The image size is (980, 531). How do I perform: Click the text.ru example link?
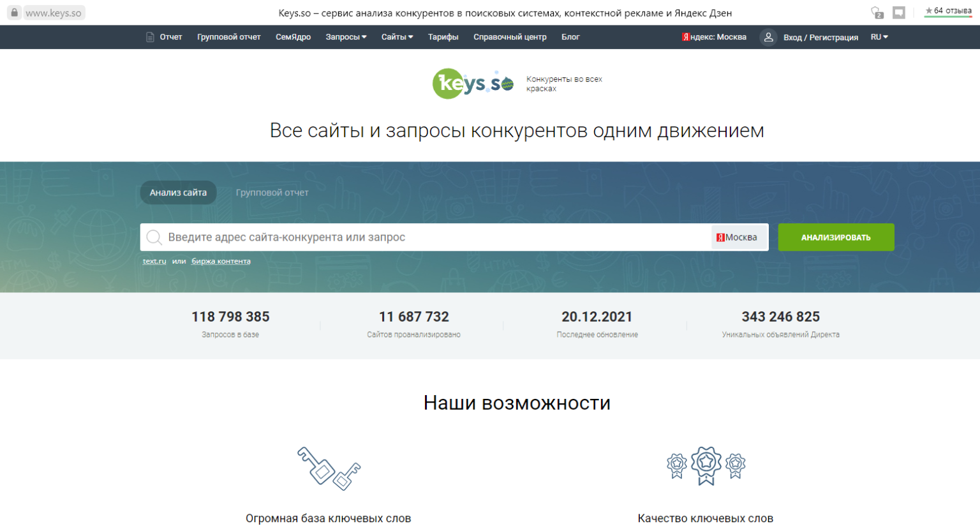pyautogui.click(x=154, y=261)
